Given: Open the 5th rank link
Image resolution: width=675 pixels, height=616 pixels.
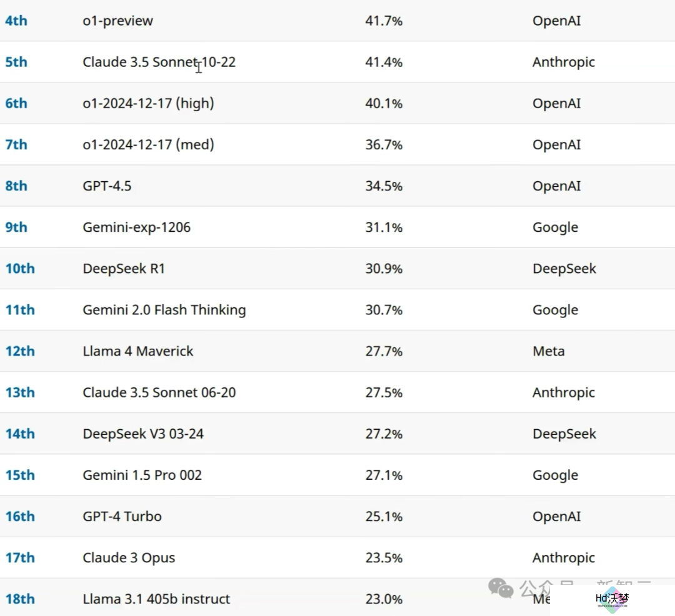Looking at the screenshot, I should click(x=16, y=62).
